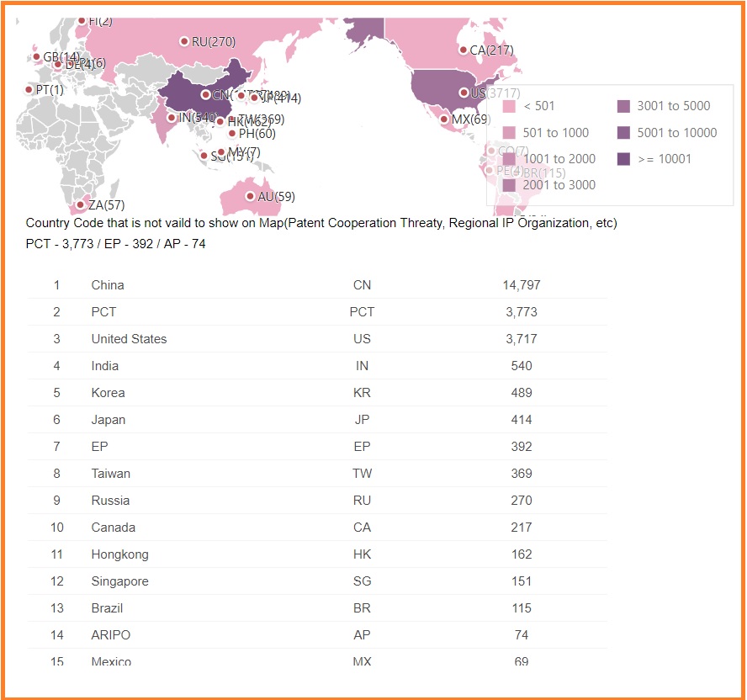Click 'Korea' in the table
Image resolution: width=747 pixels, height=700 pixels.
point(108,393)
